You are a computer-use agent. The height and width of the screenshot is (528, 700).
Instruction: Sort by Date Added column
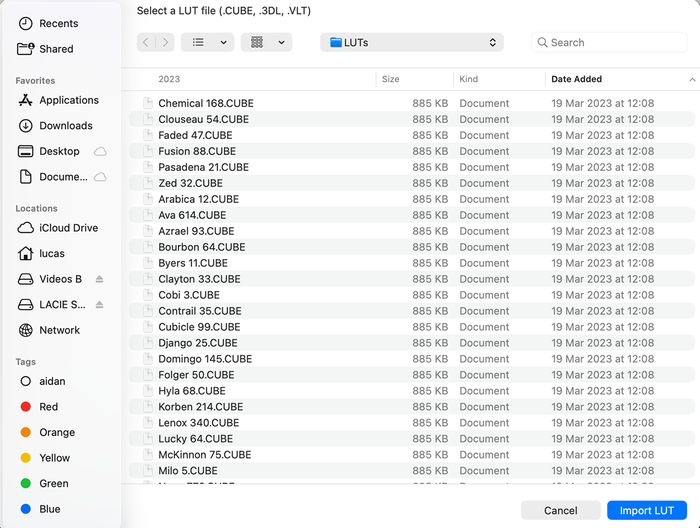pyautogui.click(x=576, y=79)
